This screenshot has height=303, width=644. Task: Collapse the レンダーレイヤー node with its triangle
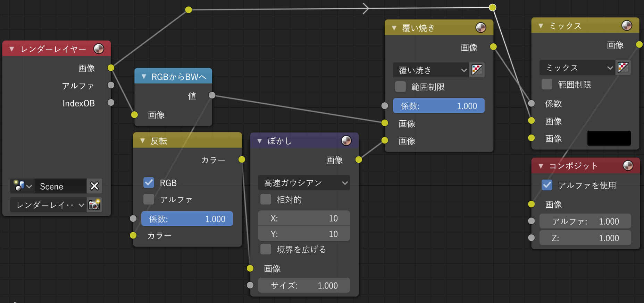(x=12, y=49)
